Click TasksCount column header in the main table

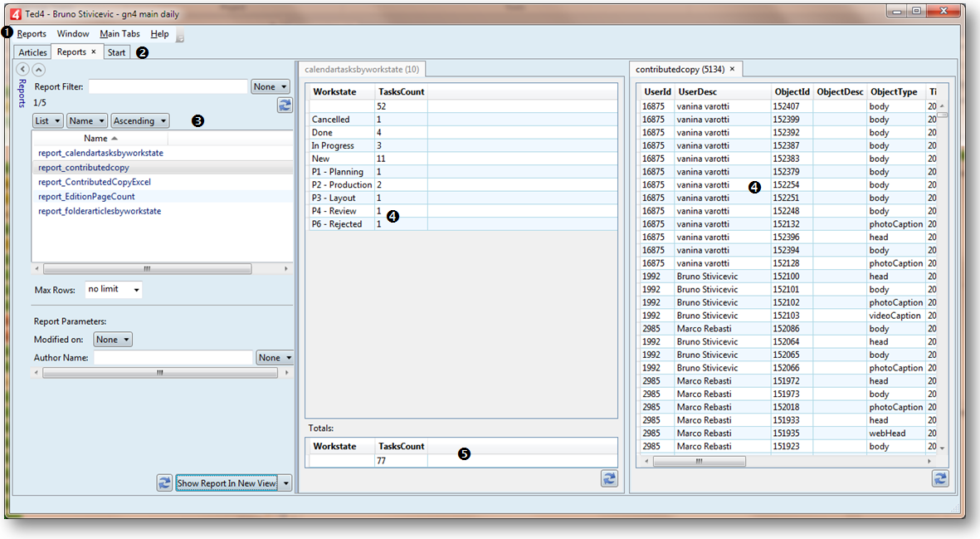point(402,92)
